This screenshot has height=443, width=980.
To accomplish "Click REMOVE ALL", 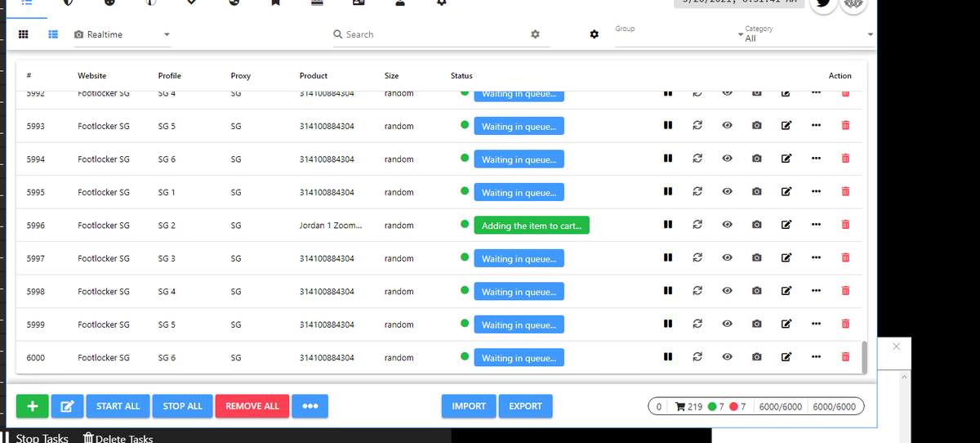I will (252, 406).
